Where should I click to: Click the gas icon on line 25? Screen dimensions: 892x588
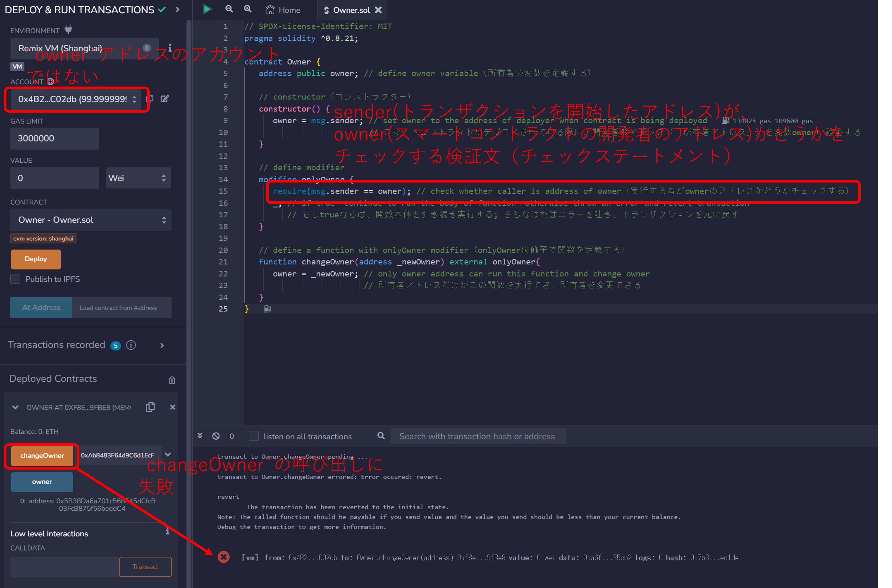point(268,309)
